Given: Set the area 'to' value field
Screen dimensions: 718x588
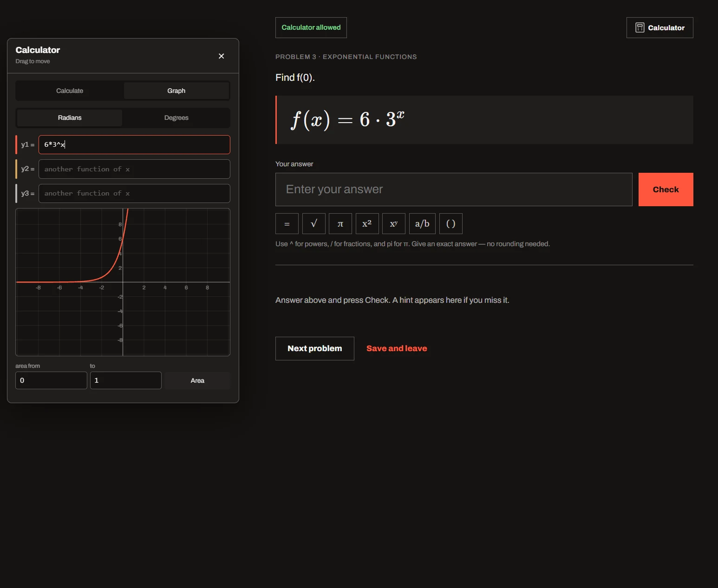Looking at the screenshot, I should (126, 380).
